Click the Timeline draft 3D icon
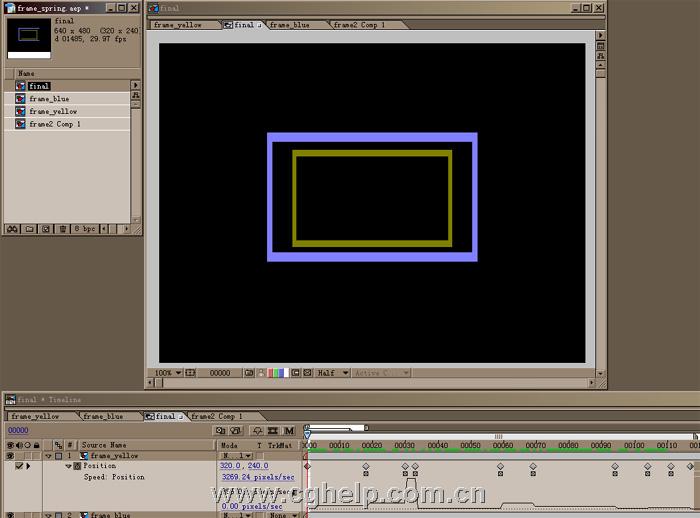 236,430
